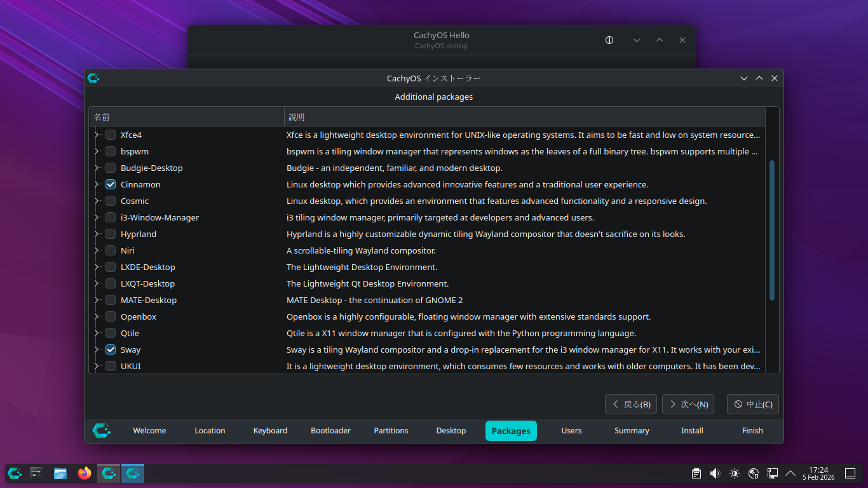
Task: Enable the LXDE-Desktop checkbox
Action: (x=111, y=267)
